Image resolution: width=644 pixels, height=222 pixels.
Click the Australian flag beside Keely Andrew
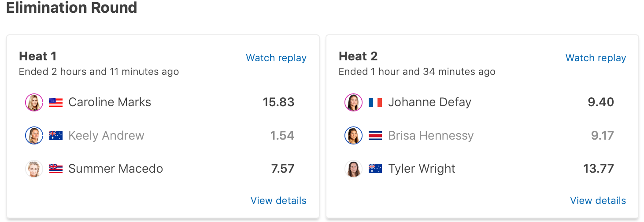tap(56, 136)
